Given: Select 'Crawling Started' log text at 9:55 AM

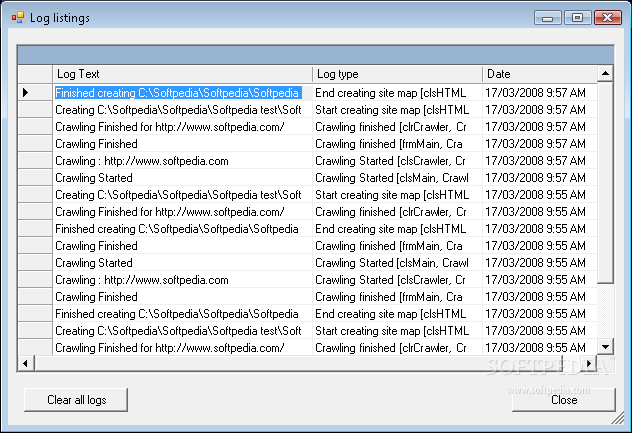Looking at the screenshot, I should (x=182, y=262).
